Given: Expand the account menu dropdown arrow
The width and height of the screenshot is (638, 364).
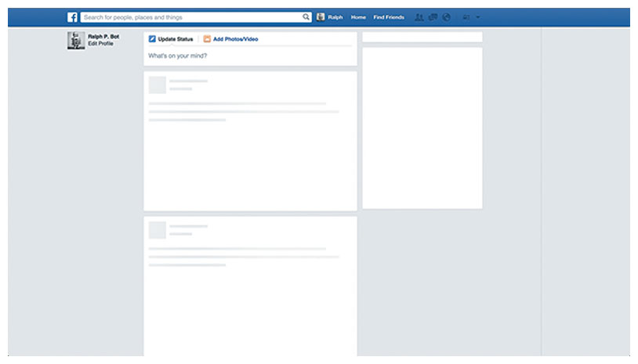Looking at the screenshot, I should [x=478, y=17].
